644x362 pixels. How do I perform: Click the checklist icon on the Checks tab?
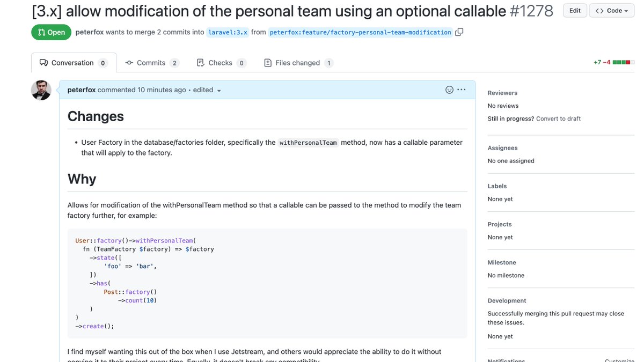pos(201,63)
